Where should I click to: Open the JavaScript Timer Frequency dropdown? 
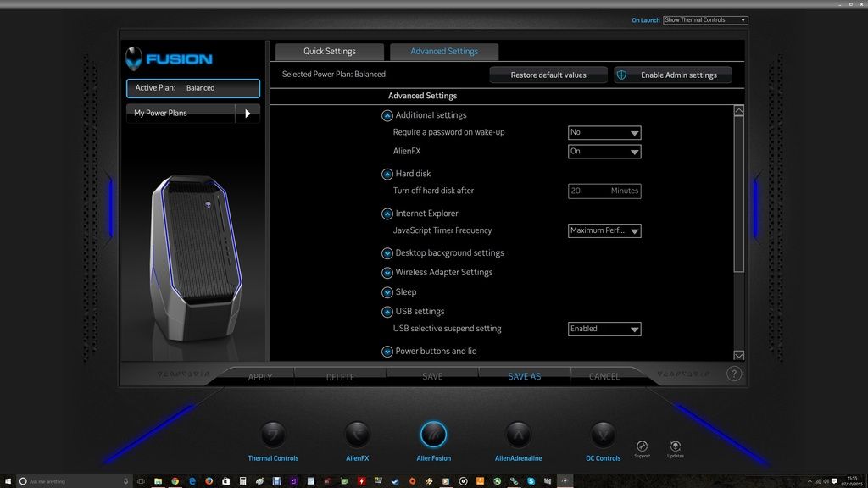604,230
